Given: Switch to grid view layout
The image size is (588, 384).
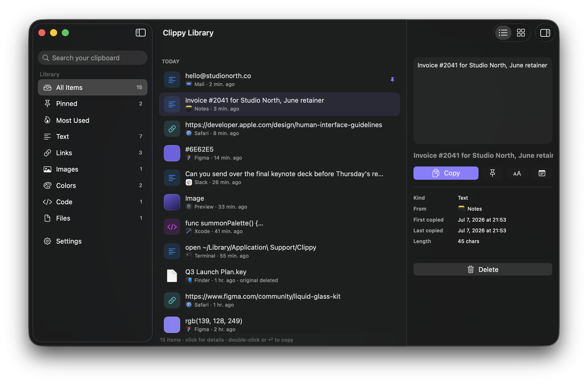Looking at the screenshot, I should [x=521, y=33].
